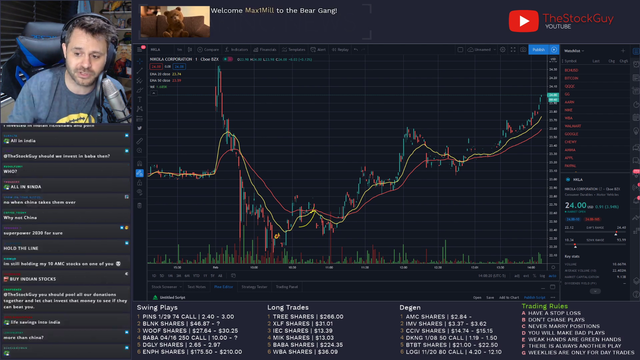Click the undo arrow in top toolbar
Screen dimensions: 640x360
point(356,49)
